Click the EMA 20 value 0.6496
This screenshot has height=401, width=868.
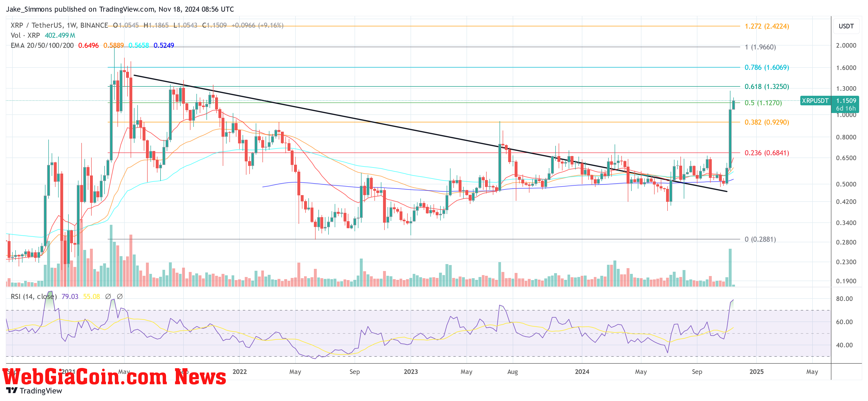pyautogui.click(x=88, y=45)
